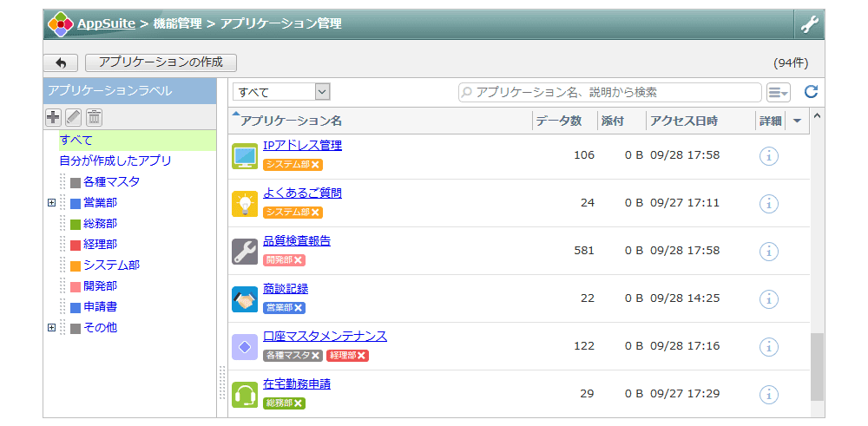Image resolution: width=868 pixels, height=426 pixels.
Task: Click the アプリケーションの作成 button
Action: (x=161, y=62)
